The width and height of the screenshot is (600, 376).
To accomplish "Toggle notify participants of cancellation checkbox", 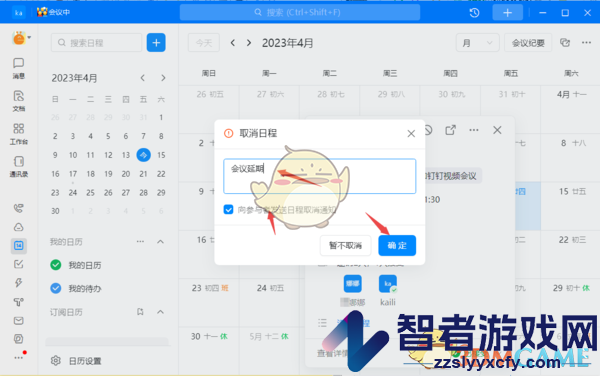I will pyautogui.click(x=228, y=210).
